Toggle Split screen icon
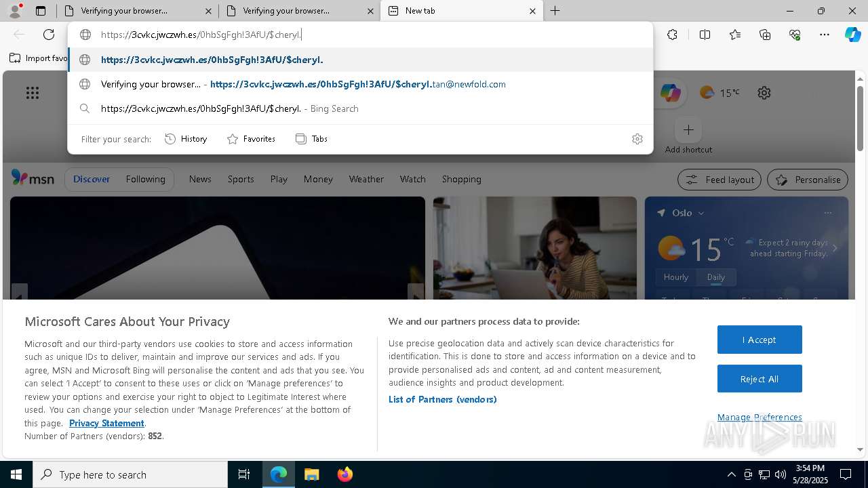This screenshot has height=488, width=868. (705, 35)
